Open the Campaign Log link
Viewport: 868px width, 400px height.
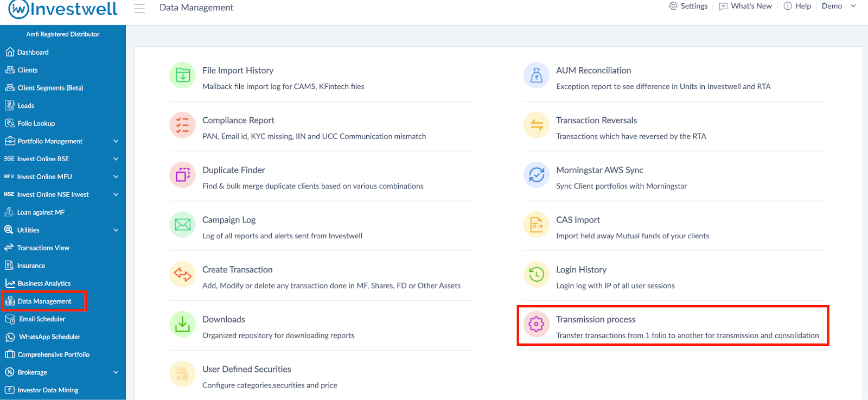coord(229,220)
